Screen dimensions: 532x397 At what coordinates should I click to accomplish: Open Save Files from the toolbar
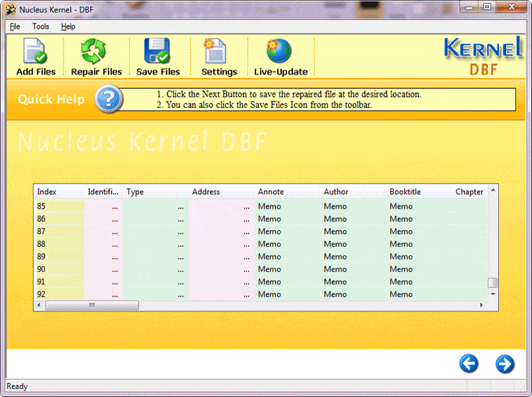click(158, 56)
